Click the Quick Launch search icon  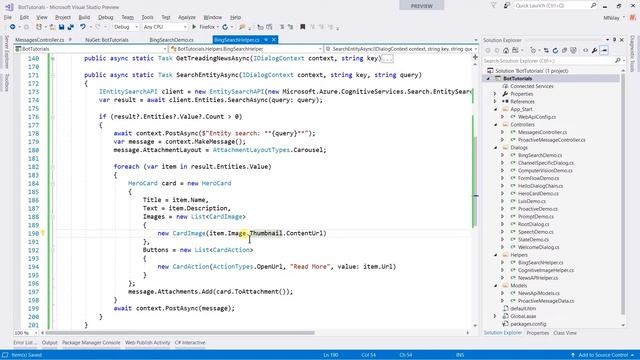tap(593, 6)
